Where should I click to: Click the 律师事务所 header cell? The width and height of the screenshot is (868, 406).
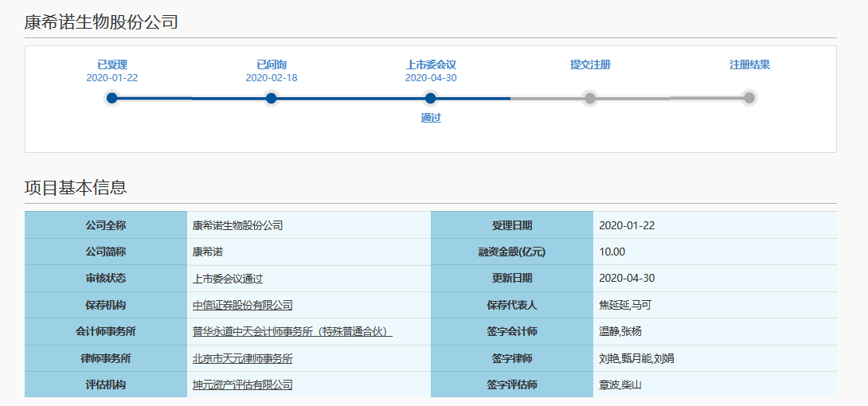coord(106,358)
